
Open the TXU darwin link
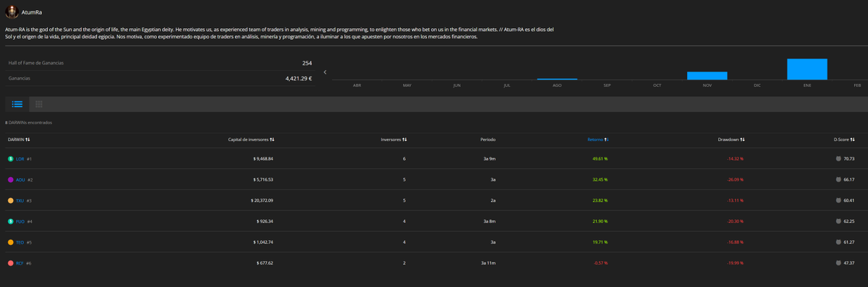click(20, 200)
